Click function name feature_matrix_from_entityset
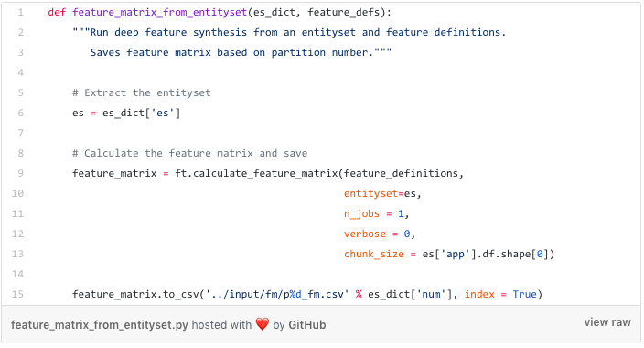Viewport: 644px width, 348px height. click(160, 13)
